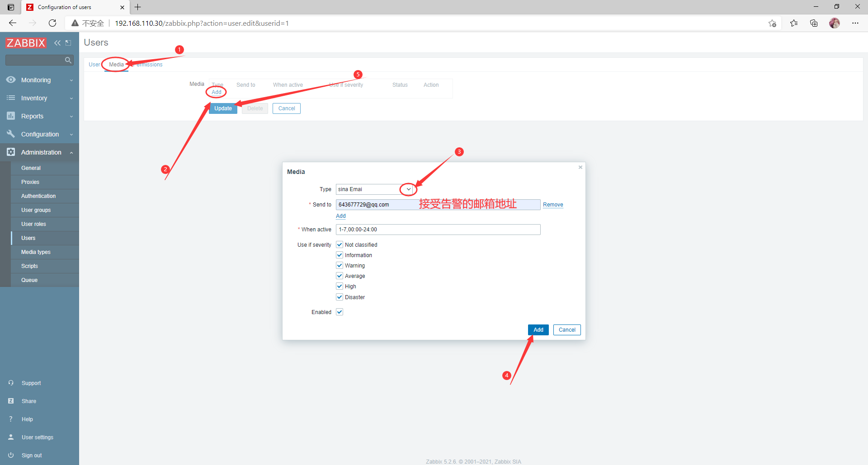
Task: Reload the page with the refresh icon
Action: click(52, 23)
